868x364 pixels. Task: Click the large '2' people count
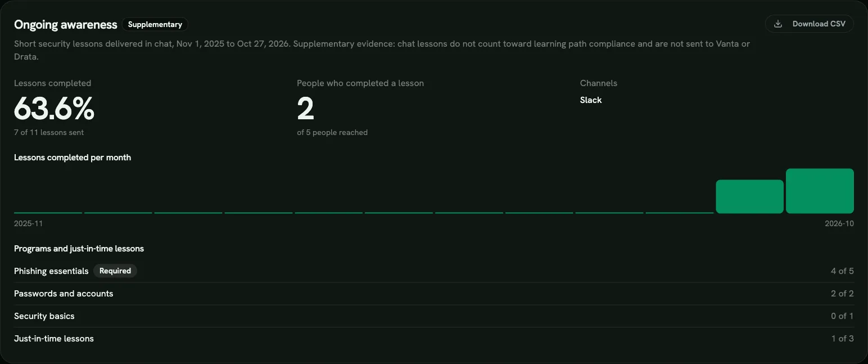click(x=305, y=109)
